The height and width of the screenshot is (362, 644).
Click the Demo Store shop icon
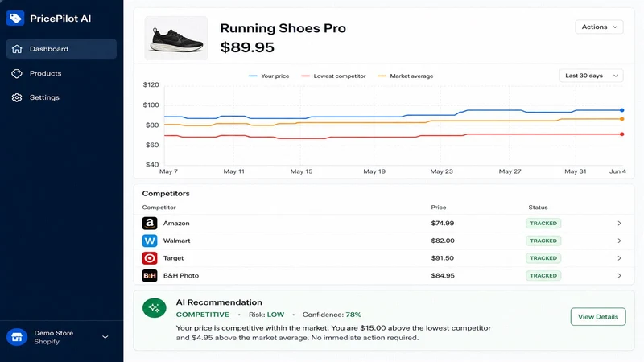tap(17, 337)
